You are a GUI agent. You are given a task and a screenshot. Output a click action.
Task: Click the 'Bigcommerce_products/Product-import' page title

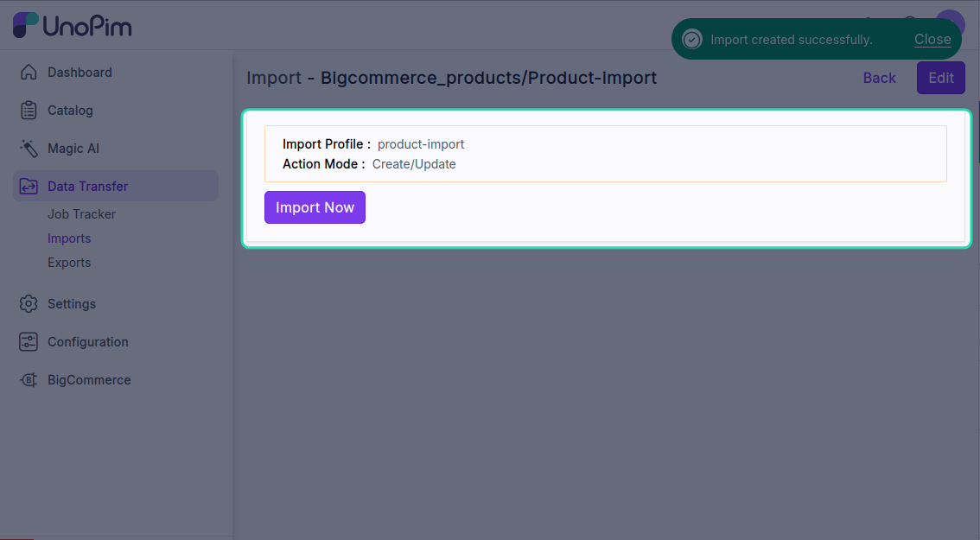point(489,78)
